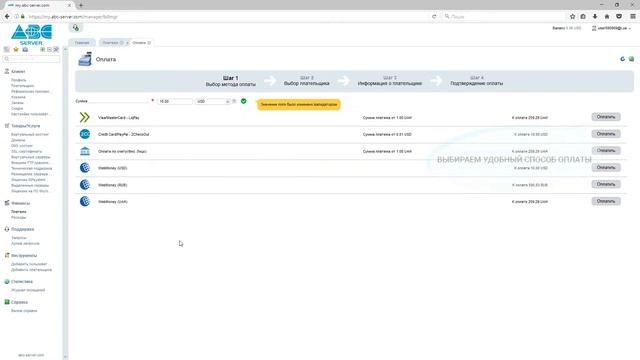Screen dimensions: 640x360
Task: Click the sidebar icon right of the star
Action: pyautogui.click(x=25, y=49)
